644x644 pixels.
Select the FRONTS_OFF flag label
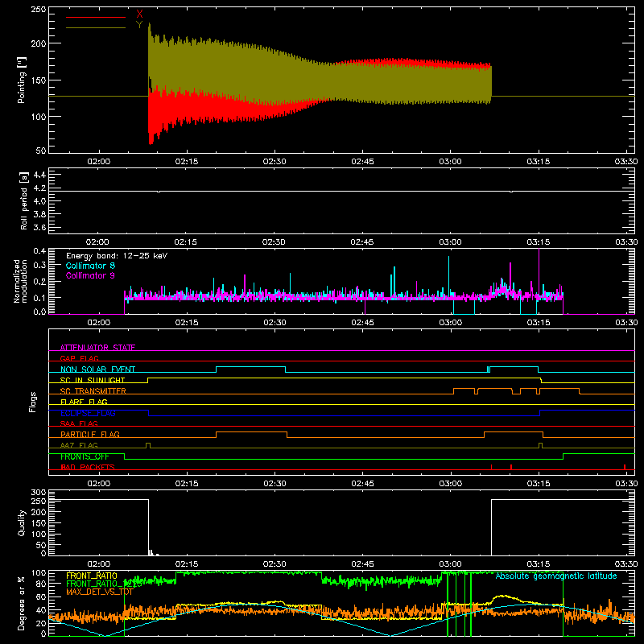coord(85,456)
